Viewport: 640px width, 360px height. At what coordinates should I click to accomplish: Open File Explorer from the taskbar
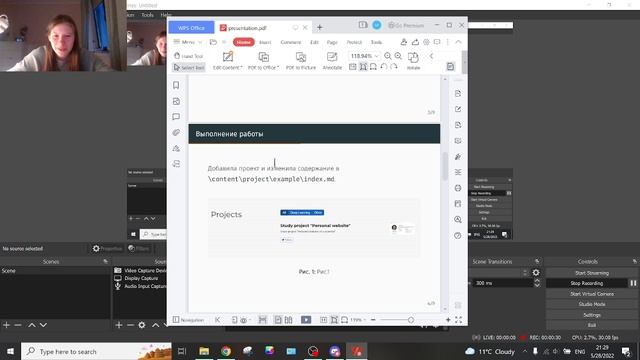(204, 351)
